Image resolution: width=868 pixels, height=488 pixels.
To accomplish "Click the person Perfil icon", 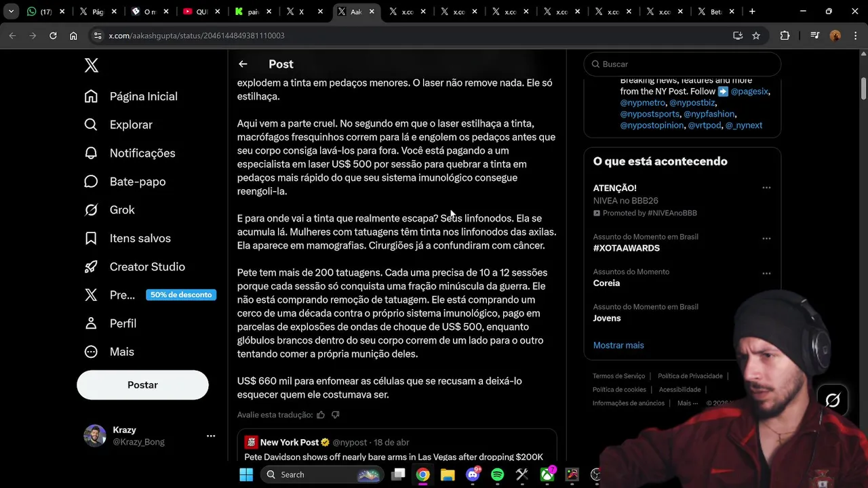I will point(91,324).
